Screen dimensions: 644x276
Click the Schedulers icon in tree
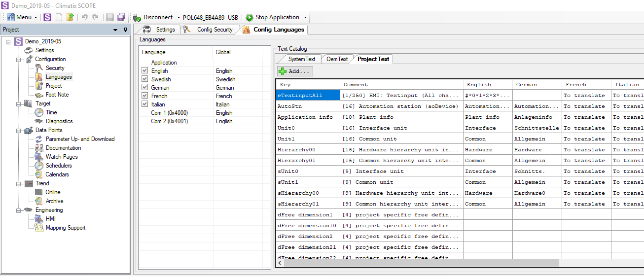click(x=39, y=166)
